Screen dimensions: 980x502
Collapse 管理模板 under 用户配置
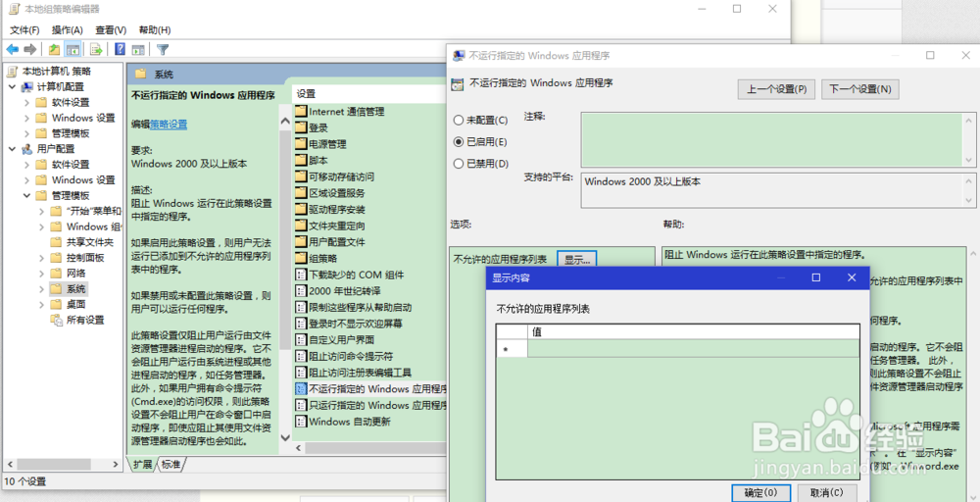pyautogui.click(x=26, y=196)
